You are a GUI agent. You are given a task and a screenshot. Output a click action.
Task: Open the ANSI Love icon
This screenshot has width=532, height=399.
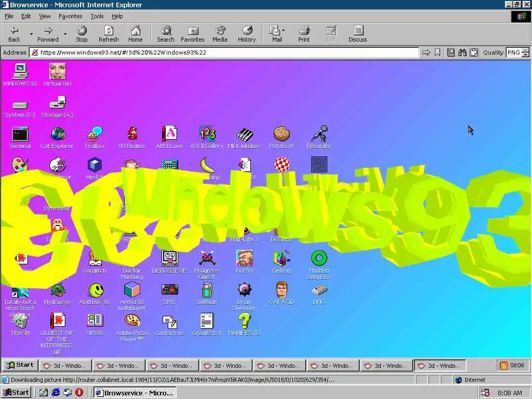coord(169,137)
